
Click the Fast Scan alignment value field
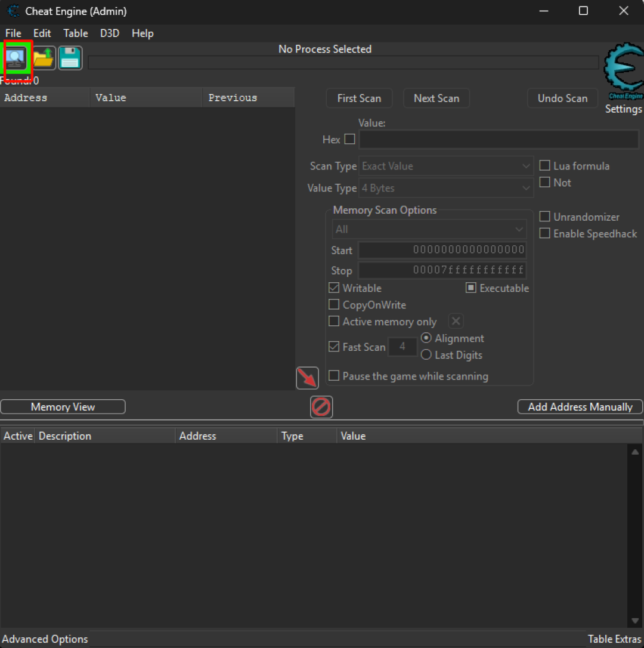click(402, 346)
